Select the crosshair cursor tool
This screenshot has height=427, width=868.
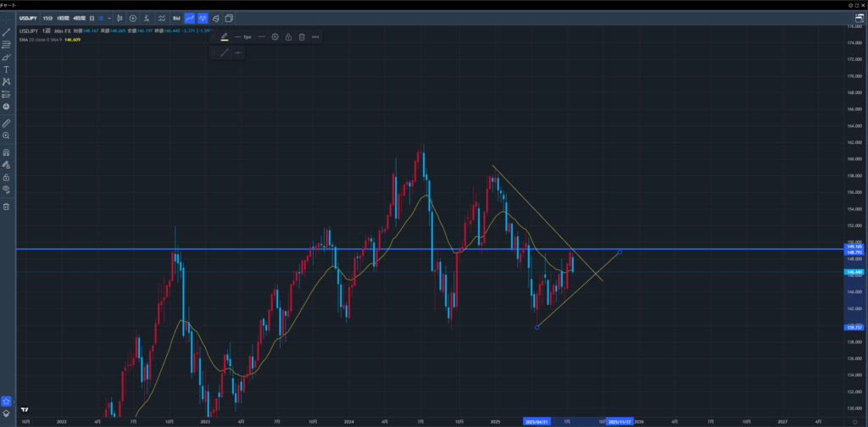coord(7,20)
